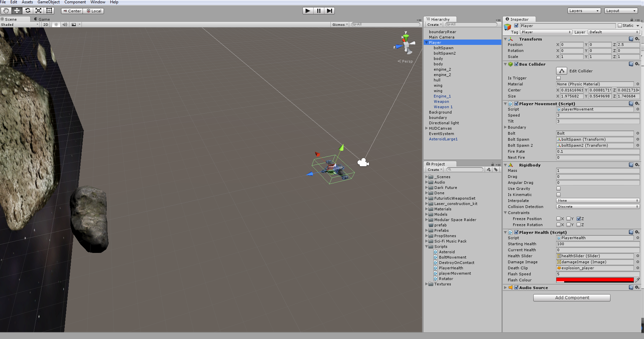Screen dimensions: 644x339
Task: Expand HUDCanvas in Hierarchy
Action: pos(427,128)
